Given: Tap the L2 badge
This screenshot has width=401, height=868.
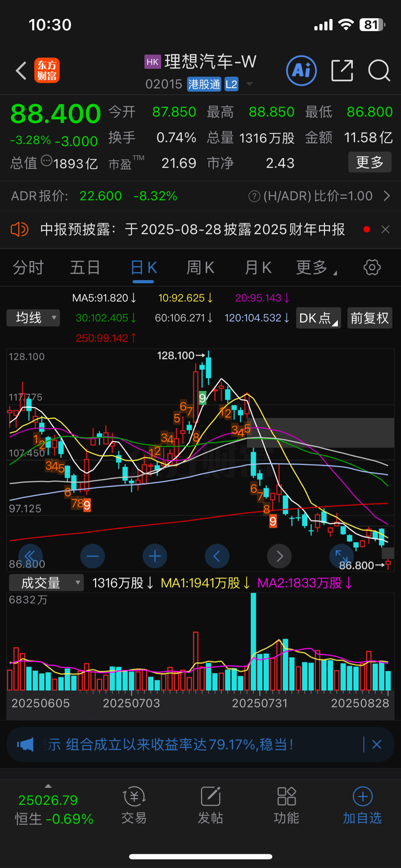Looking at the screenshot, I should coord(231,84).
